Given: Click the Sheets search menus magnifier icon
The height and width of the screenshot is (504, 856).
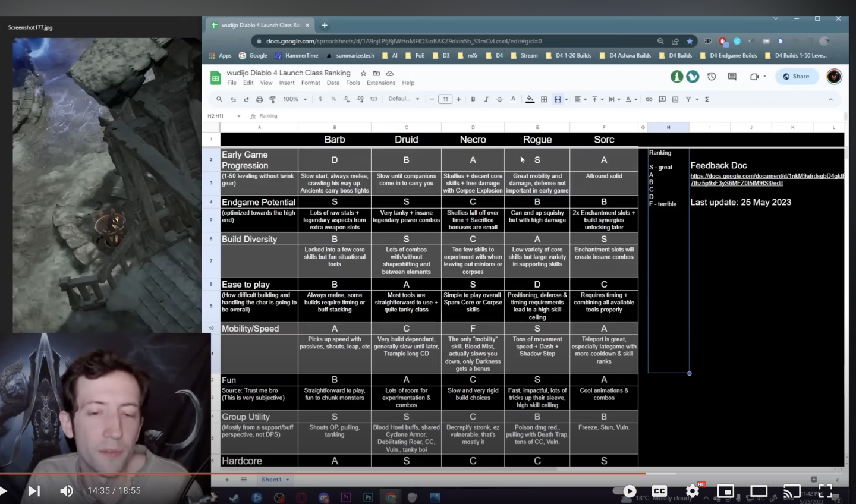Looking at the screenshot, I should point(219,99).
